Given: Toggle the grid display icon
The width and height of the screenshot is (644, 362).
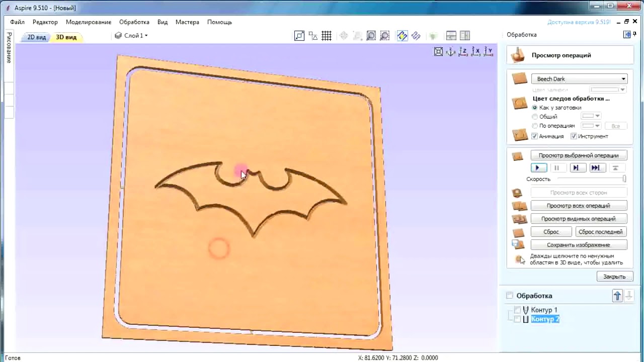Looking at the screenshot, I should click(327, 36).
